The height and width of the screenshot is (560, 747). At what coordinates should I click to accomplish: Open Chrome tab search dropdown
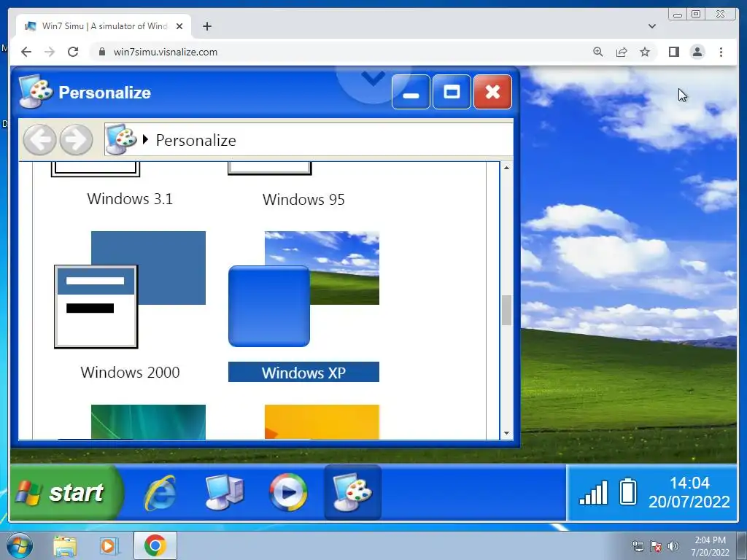[x=651, y=26]
